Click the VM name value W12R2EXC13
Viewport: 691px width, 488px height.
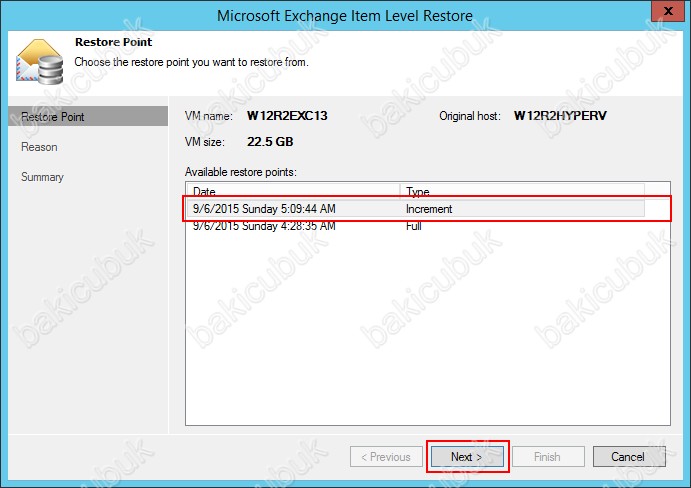click(x=287, y=116)
